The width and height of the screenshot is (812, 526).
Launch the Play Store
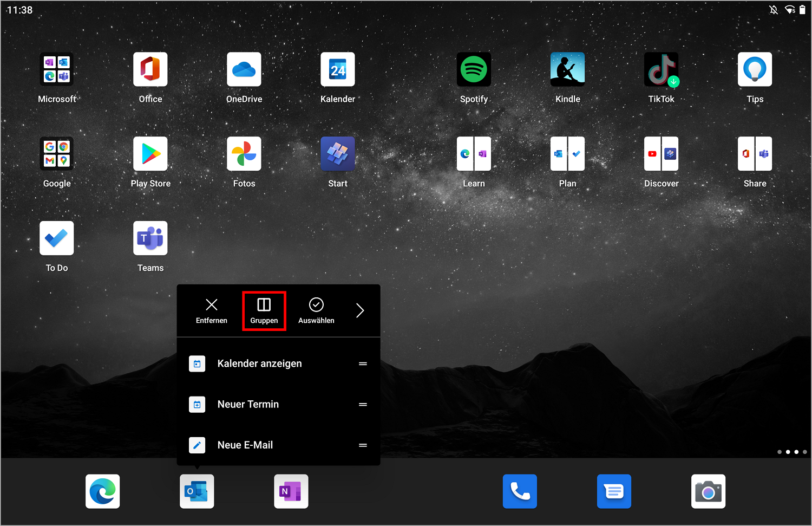coord(150,154)
